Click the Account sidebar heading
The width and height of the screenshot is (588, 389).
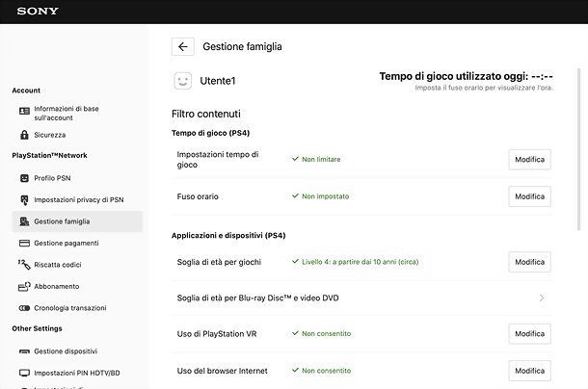click(26, 91)
